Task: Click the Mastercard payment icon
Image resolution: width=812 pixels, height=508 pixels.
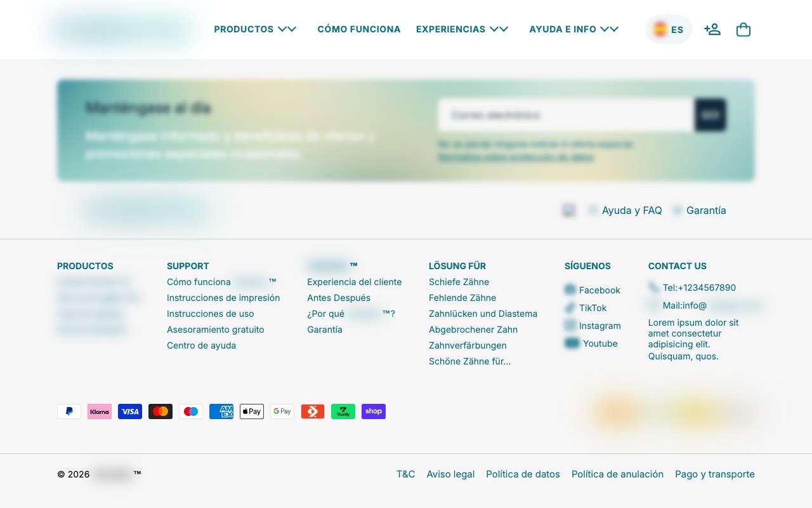Action: coord(160,411)
